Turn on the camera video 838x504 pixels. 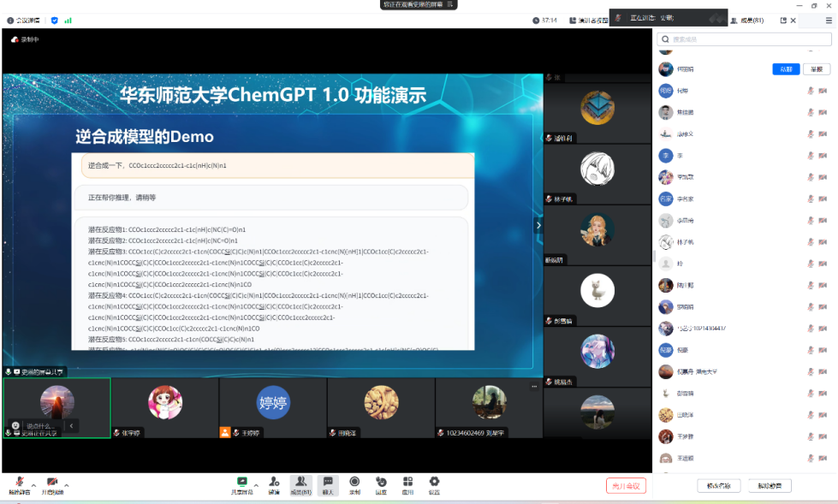(52, 483)
